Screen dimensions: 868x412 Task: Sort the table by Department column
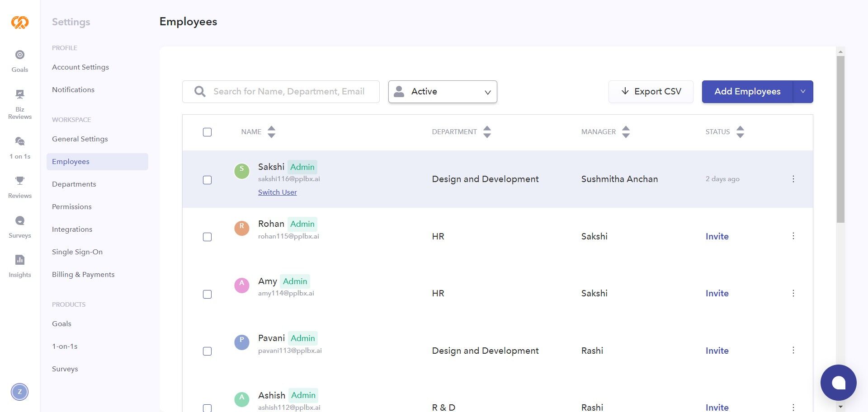486,132
